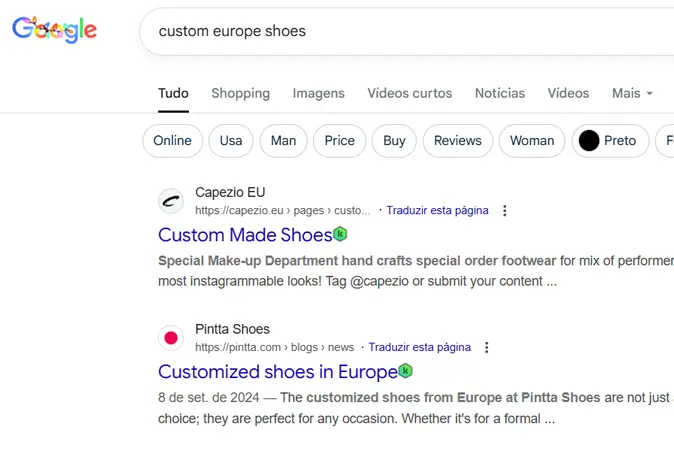Open three-dot menu for Capezio result

(505, 211)
